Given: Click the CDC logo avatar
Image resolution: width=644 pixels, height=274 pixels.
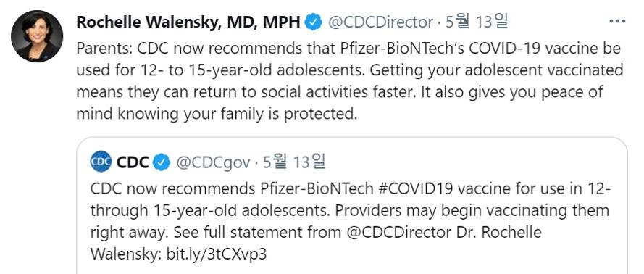Looking at the screenshot, I should 101,162.
